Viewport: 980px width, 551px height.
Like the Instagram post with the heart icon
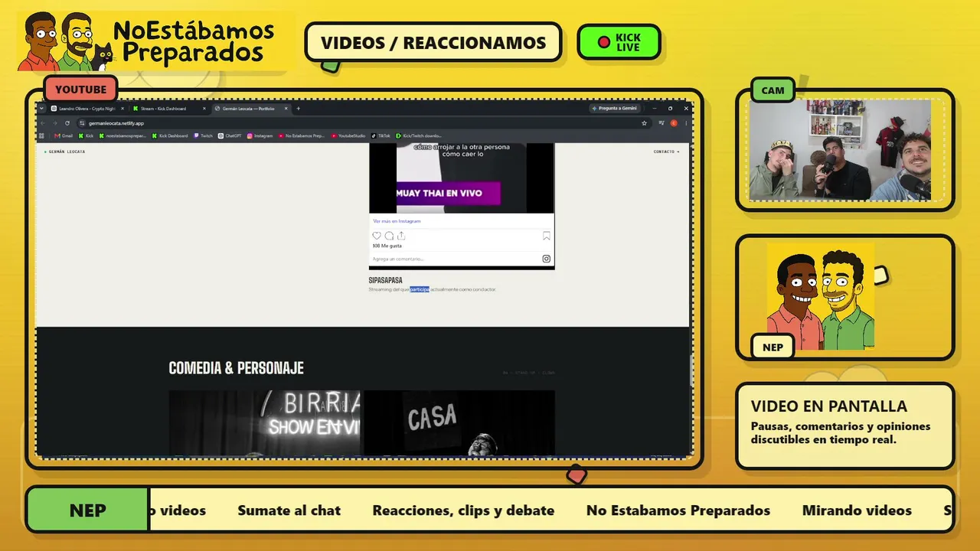coord(377,236)
